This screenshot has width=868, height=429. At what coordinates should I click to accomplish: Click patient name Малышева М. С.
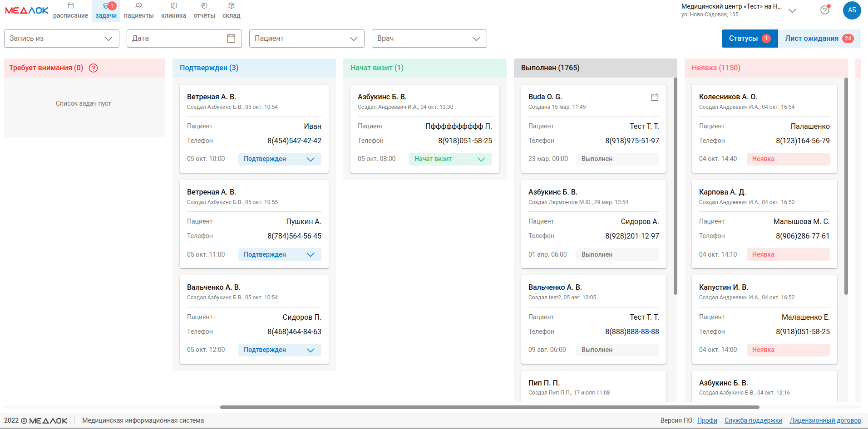tap(802, 222)
